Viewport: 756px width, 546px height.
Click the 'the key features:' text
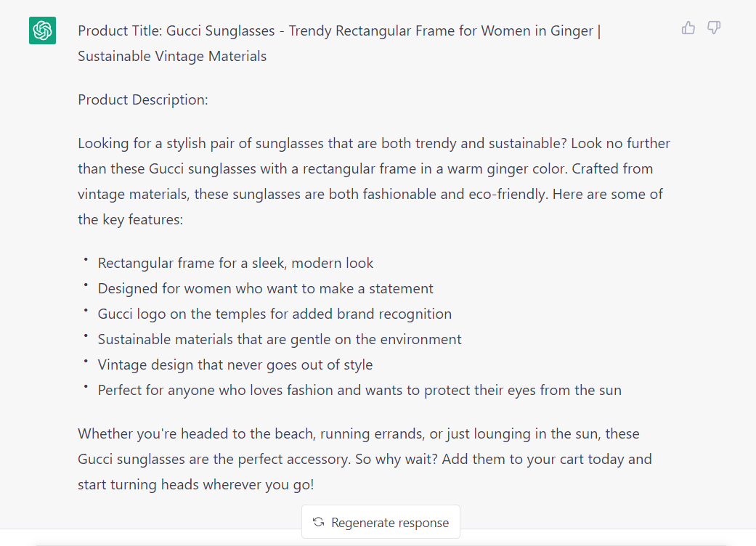pyautogui.click(x=130, y=219)
